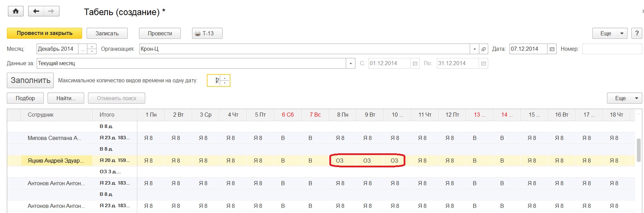
Task: Open calendar picker for the Дата field
Action: coord(552,49)
